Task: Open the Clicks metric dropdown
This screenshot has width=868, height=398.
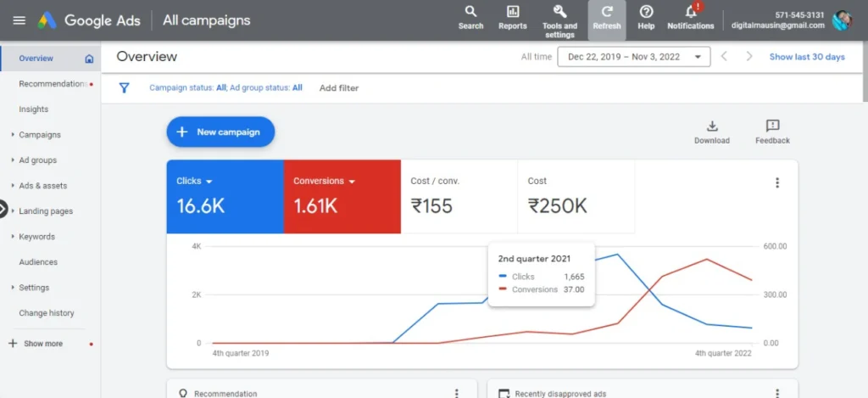Action: pos(209,182)
